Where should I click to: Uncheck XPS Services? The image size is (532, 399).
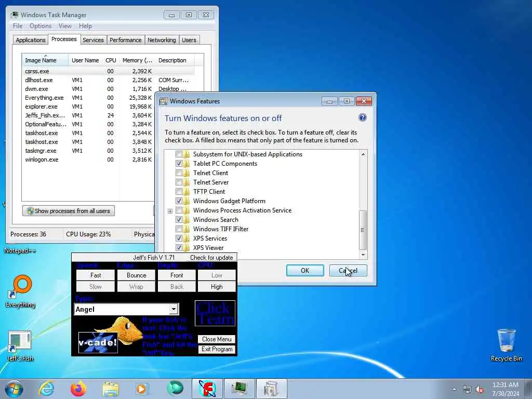[179, 238]
